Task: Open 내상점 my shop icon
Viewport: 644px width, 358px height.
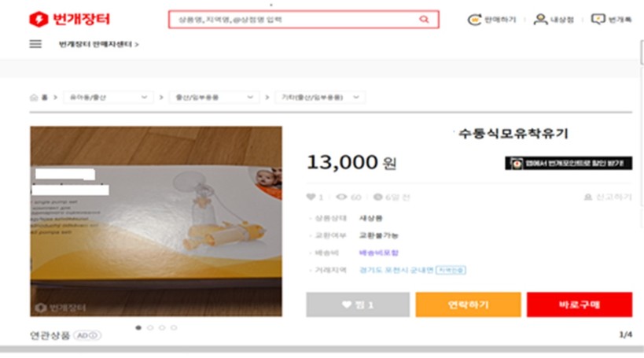Action: pyautogui.click(x=540, y=20)
